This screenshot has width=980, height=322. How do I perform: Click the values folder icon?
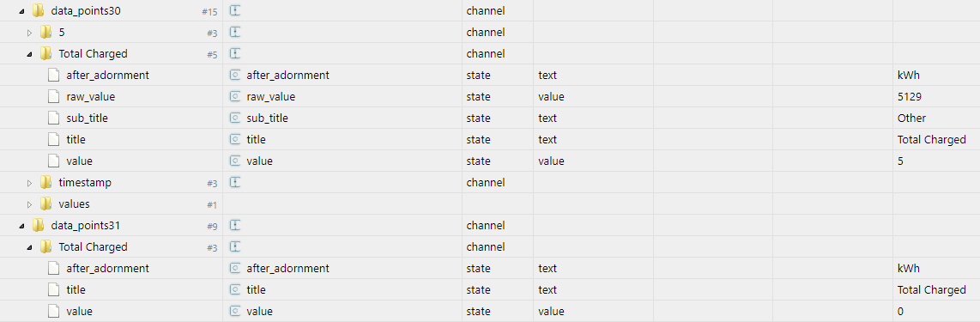tap(45, 204)
